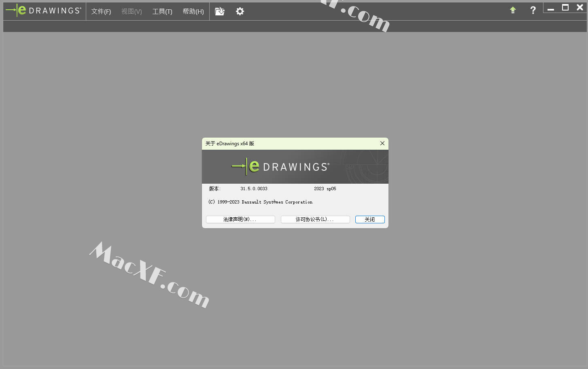Click the 版本: label
Image resolution: width=588 pixels, height=369 pixels.
click(214, 189)
